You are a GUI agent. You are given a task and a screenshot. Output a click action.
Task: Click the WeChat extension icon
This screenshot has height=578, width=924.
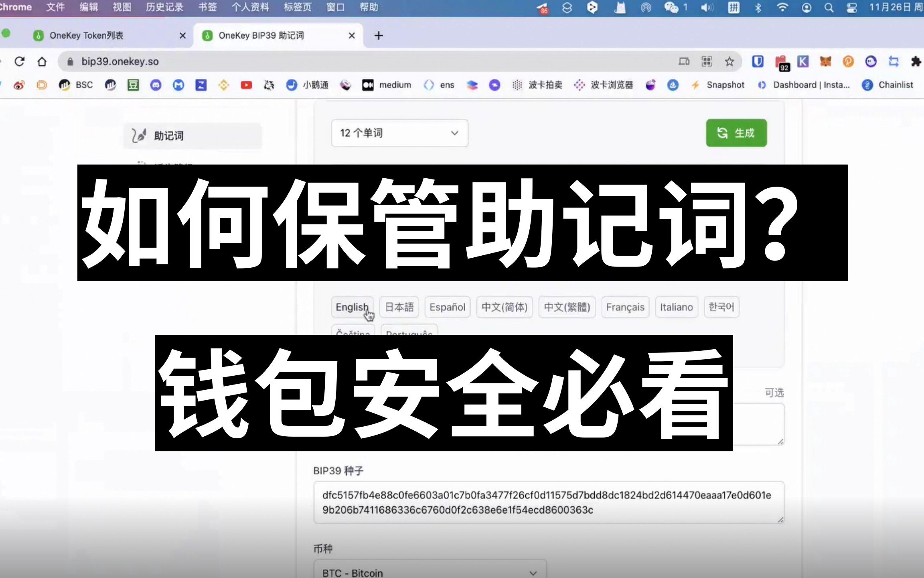tap(669, 7)
